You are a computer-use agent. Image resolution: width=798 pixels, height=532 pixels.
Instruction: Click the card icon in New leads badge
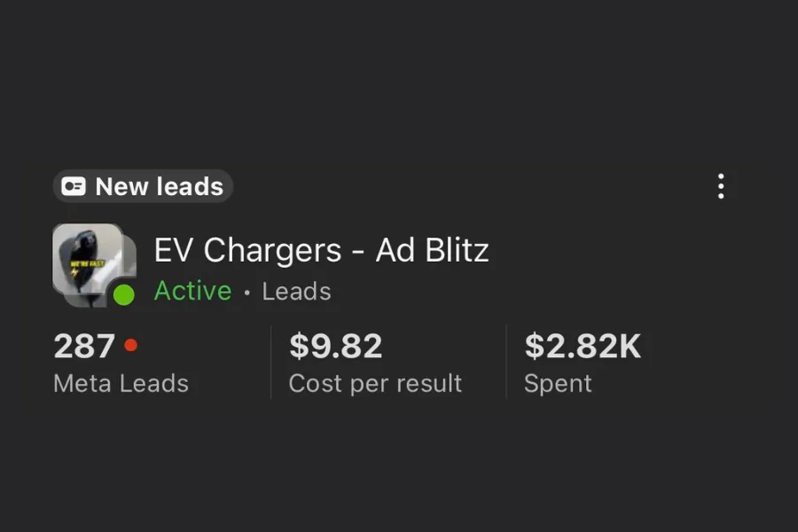point(74,187)
